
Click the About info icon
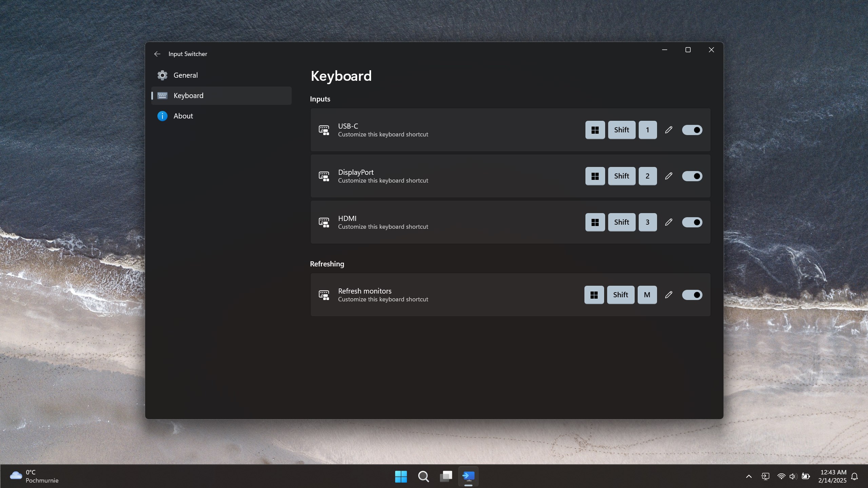162,116
